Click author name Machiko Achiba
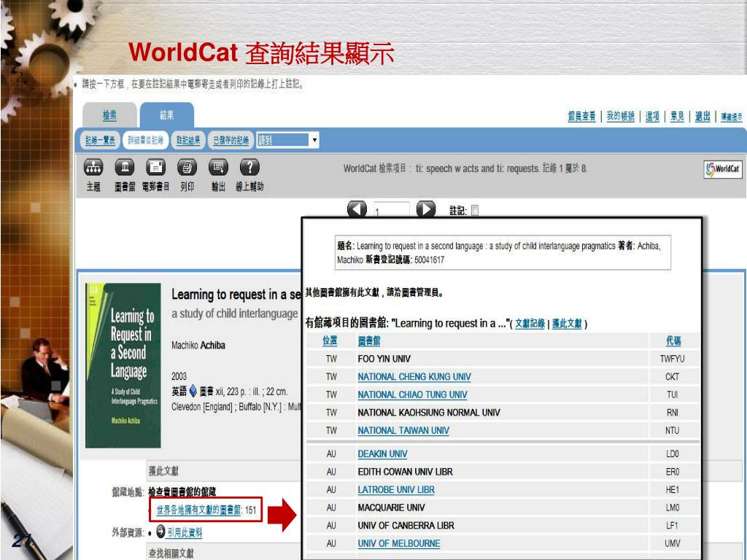The height and width of the screenshot is (560, 747). click(x=198, y=345)
